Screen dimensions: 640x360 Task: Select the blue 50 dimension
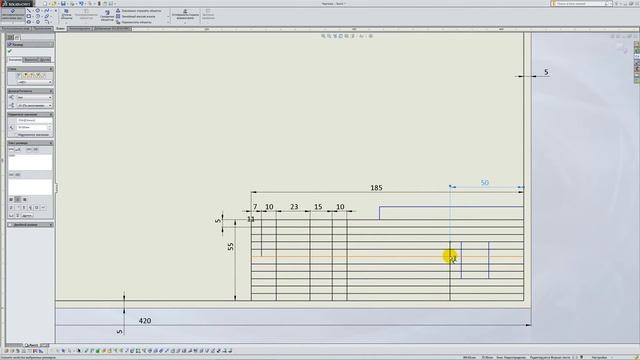484,182
